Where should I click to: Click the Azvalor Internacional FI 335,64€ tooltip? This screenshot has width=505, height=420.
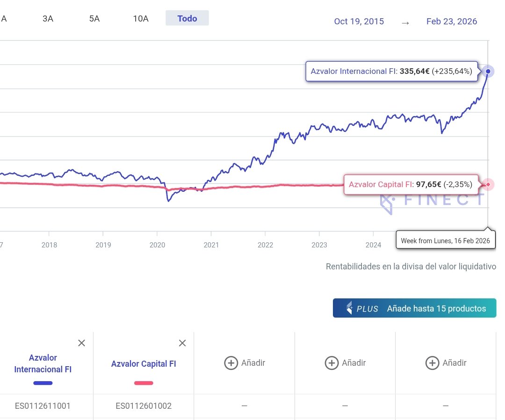[x=392, y=71]
